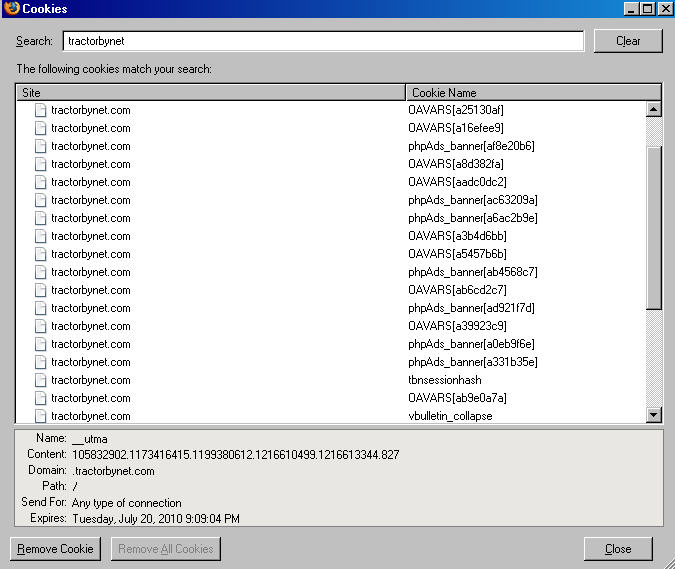Select cookie name phpAds_banner[ad921f7d]

(471, 308)
